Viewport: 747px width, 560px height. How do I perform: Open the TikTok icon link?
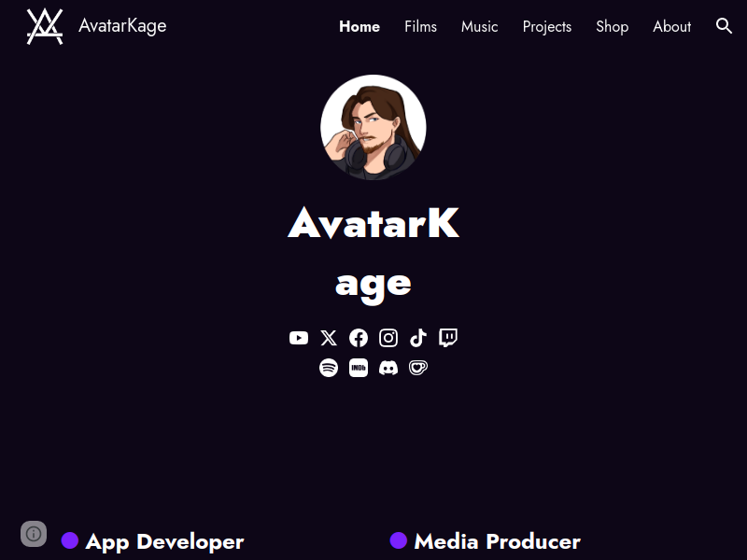pos(418,338)
